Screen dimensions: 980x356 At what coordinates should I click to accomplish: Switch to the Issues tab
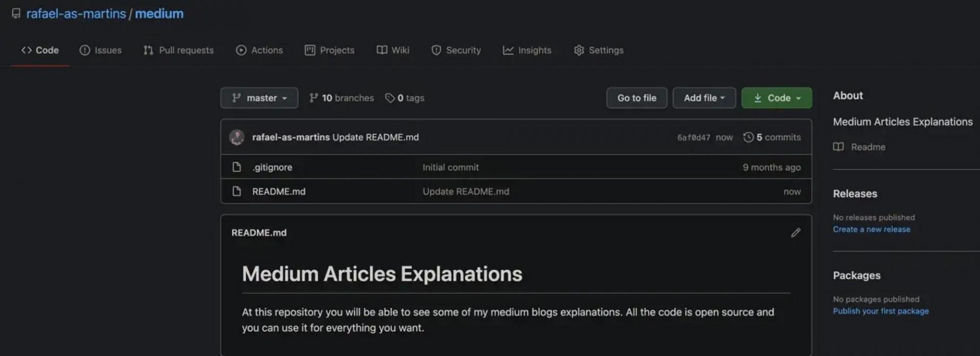point(101,50)
